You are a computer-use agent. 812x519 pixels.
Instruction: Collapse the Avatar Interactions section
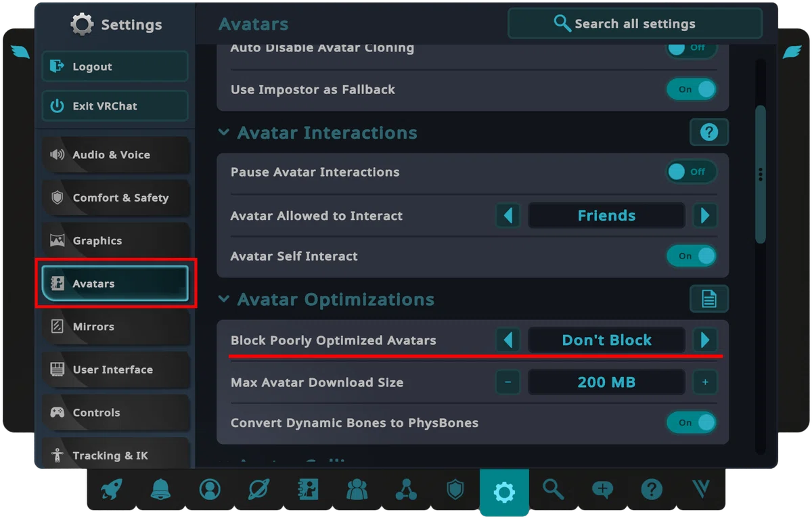coord(224,133)
